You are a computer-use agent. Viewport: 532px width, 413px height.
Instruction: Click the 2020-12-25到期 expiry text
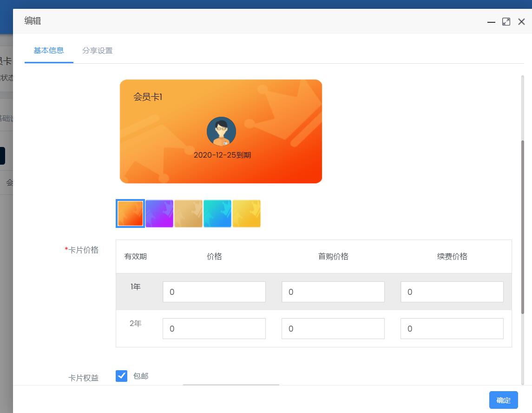222,155
